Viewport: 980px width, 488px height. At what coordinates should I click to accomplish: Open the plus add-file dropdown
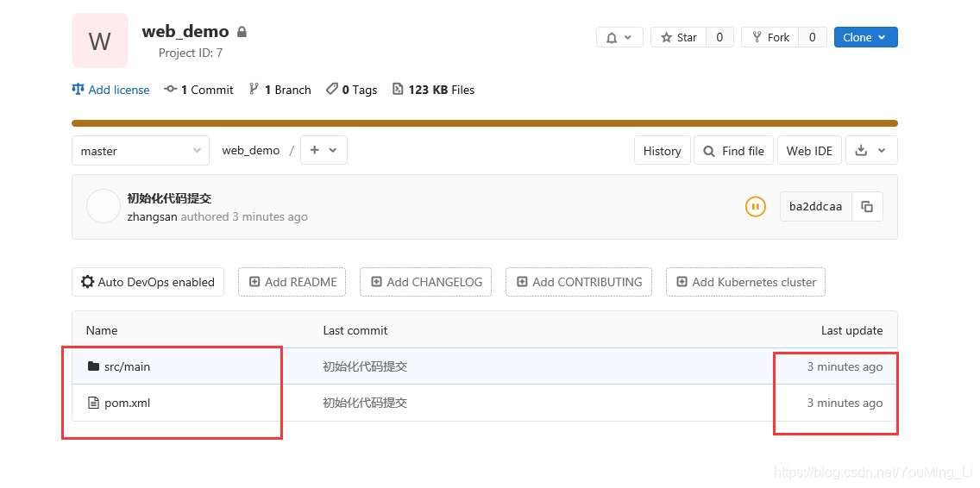(324, 151)
